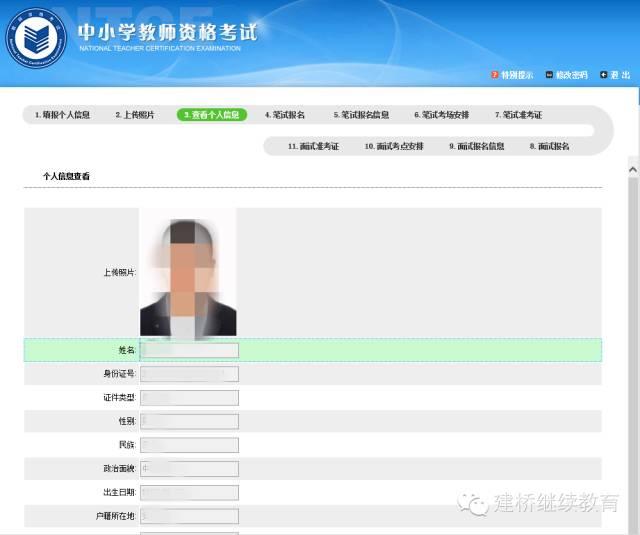
Task: Click the 特别提示 red icon
Action: 495,75
